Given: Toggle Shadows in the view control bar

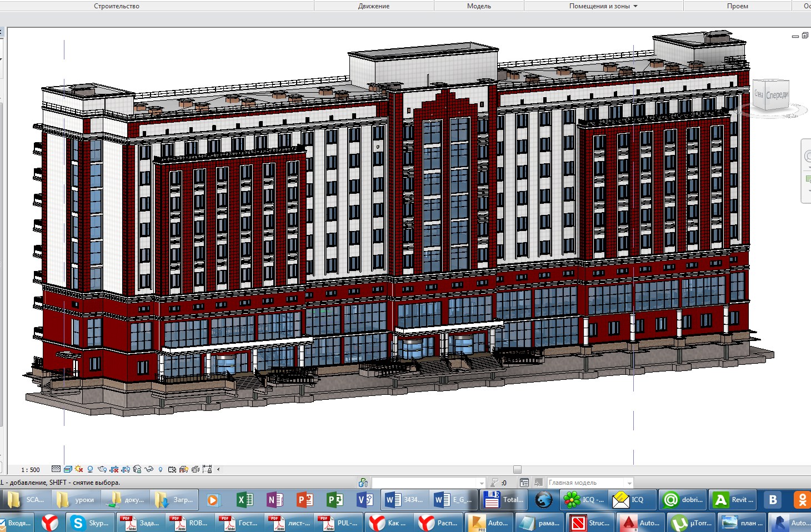Looking at the screenshot, I should click(x=90, y=469).
